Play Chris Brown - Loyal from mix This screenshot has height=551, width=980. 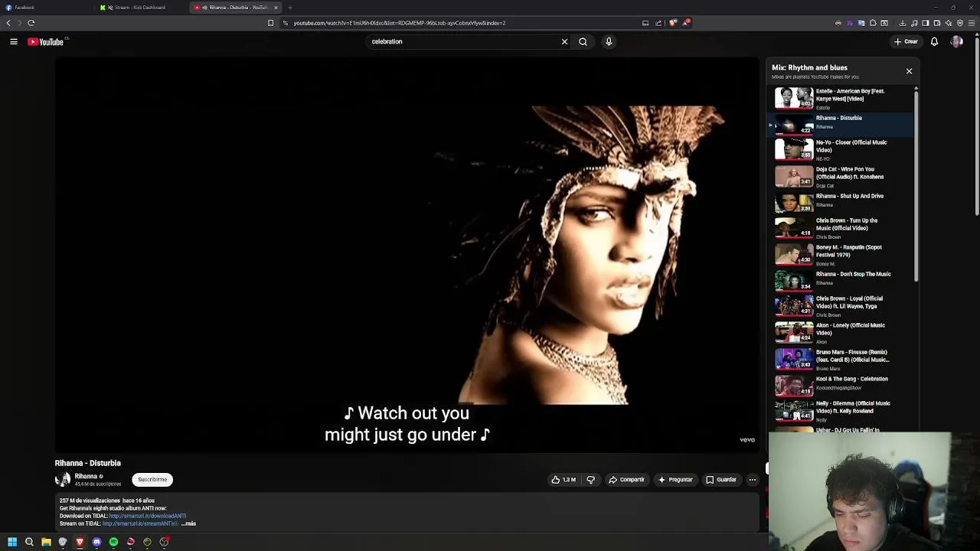[842, 306]
